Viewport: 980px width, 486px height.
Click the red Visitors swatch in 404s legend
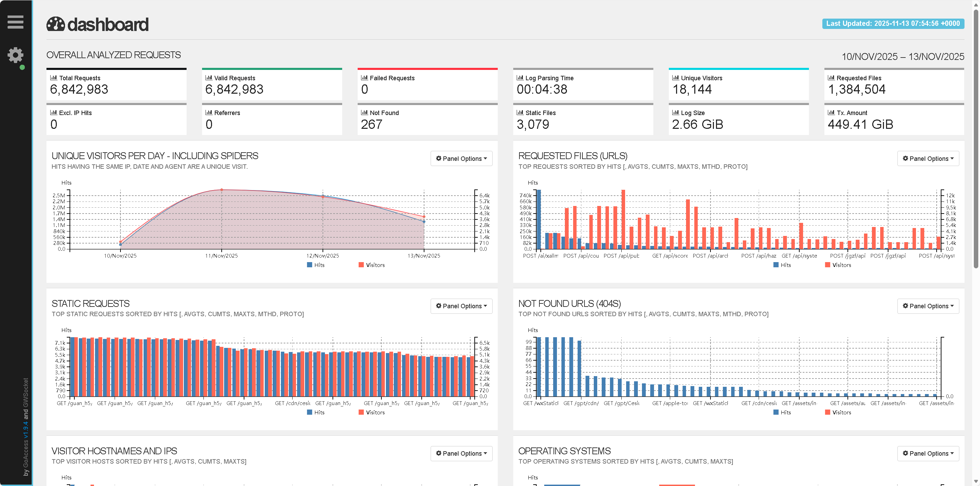pos(827,412)
